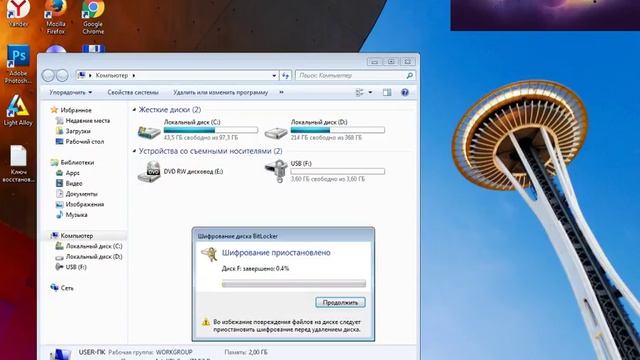The height and width of the screenshot is (360, 640).
Task: Click the text Диск F: завершено: 0.4%
Action: pos(256,269)
